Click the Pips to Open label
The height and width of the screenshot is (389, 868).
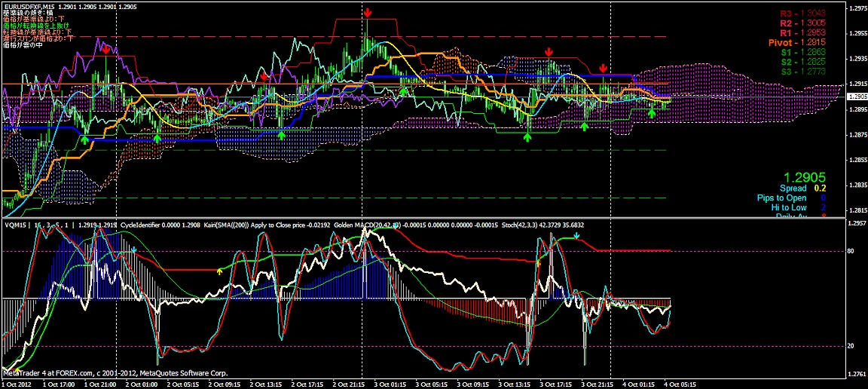(781, 198)
